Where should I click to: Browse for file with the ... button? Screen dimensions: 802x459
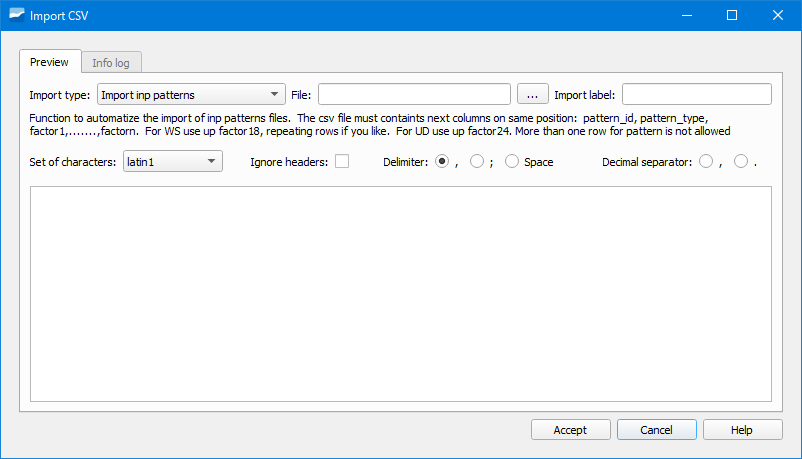pyautogui.click(x=532, y=95)
